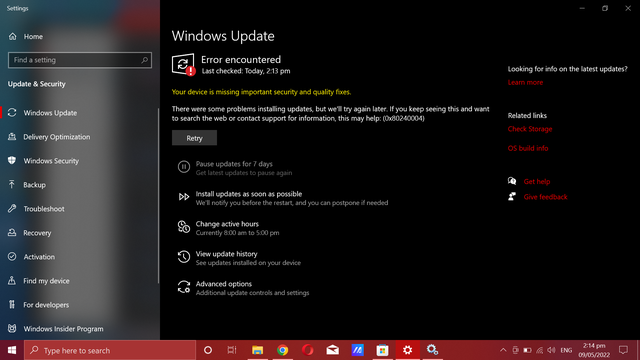Viewport: 640px width, 360px height.
Task: Open the Check Storage link
Action: pyautogui.click(x=530, y=129)
